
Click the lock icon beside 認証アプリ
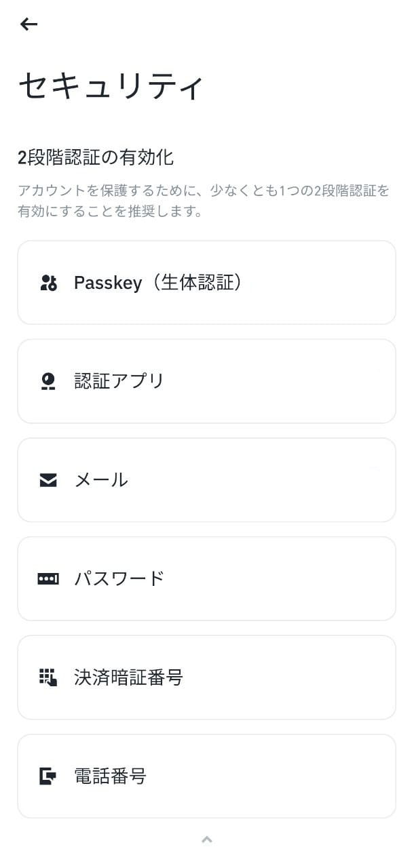[x=47, y=381]
